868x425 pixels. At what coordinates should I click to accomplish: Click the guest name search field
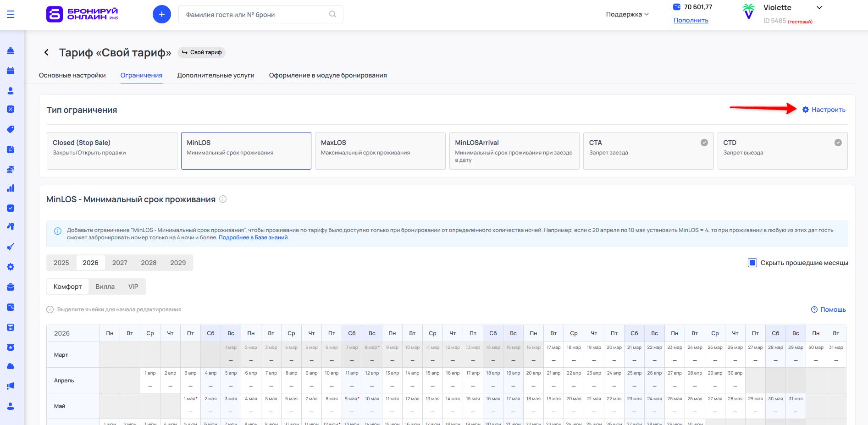pyautogui.click(x=254, y=15)
